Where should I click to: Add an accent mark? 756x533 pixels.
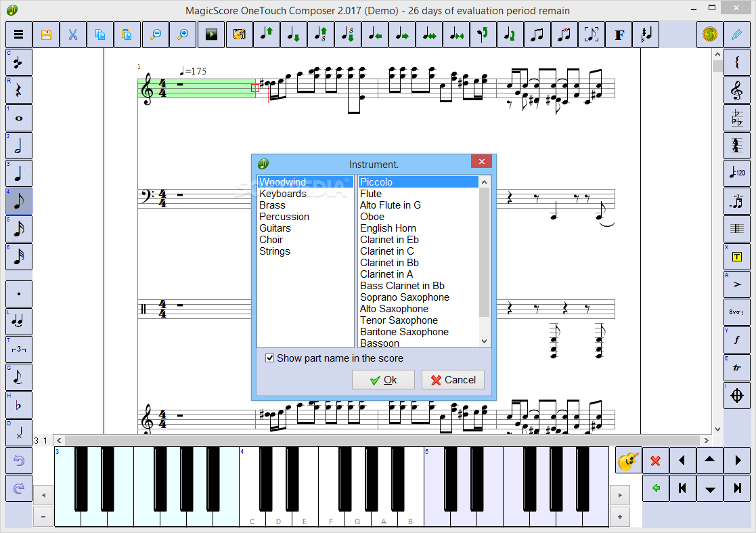pos(737,284)
